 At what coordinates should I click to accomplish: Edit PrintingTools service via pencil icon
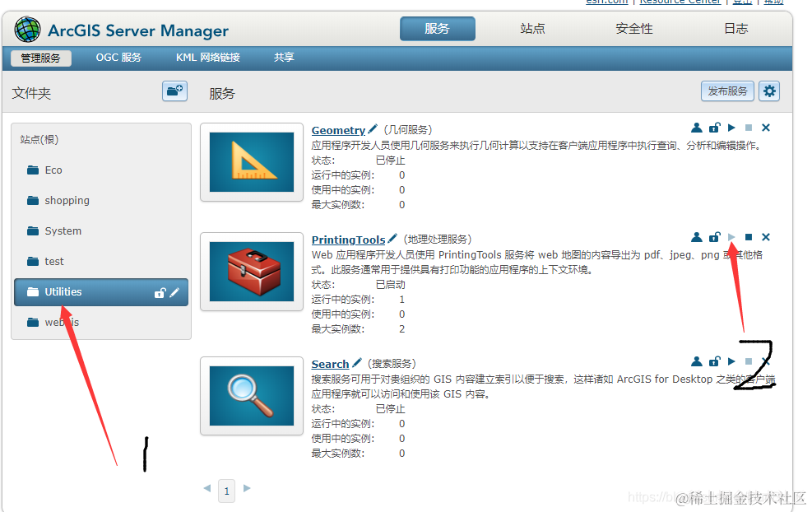392,239
